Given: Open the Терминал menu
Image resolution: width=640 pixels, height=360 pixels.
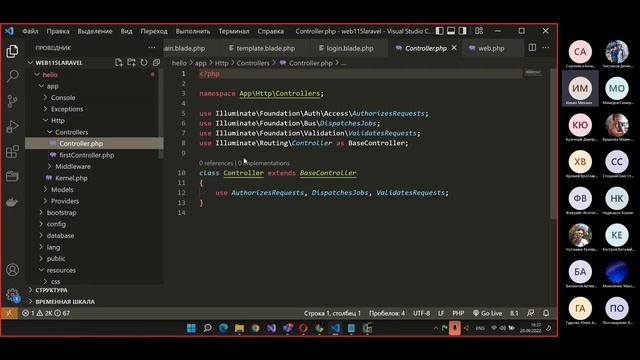Looking at the screenshot, I should pyautogui.click(x=234, y=31).
